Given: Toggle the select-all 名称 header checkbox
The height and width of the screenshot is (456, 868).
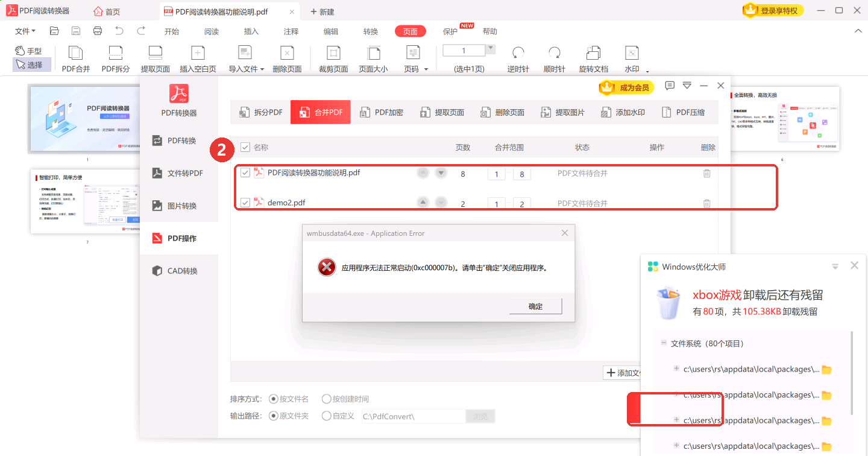Looking at the screenshot, I should tap(245, 147).
